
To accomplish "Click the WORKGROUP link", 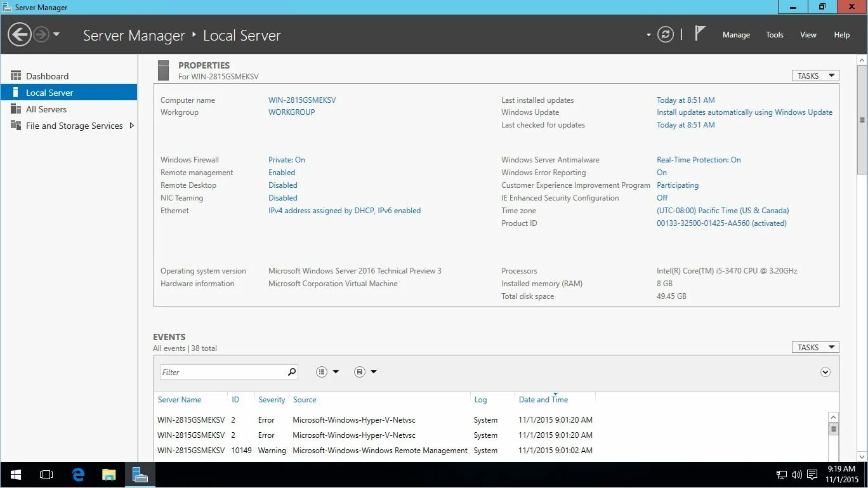I will pyautogui.click(x=291, y=112).
